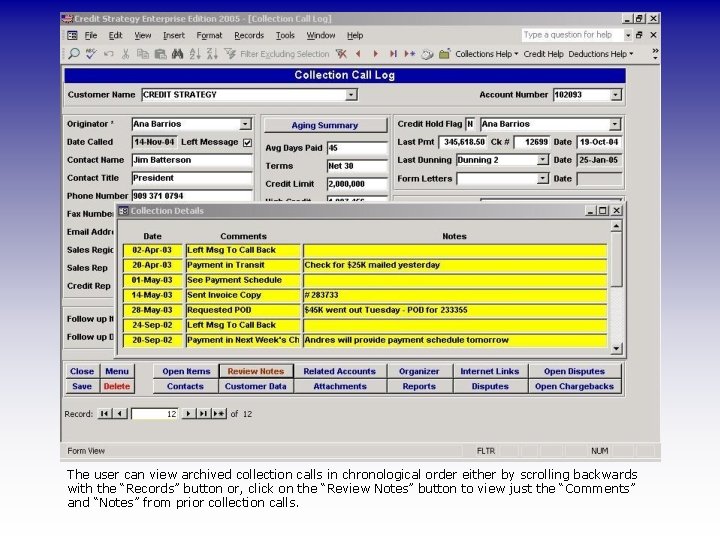Open the Edit menu
This screenshot has height=540, width=720.
[115, 35]
